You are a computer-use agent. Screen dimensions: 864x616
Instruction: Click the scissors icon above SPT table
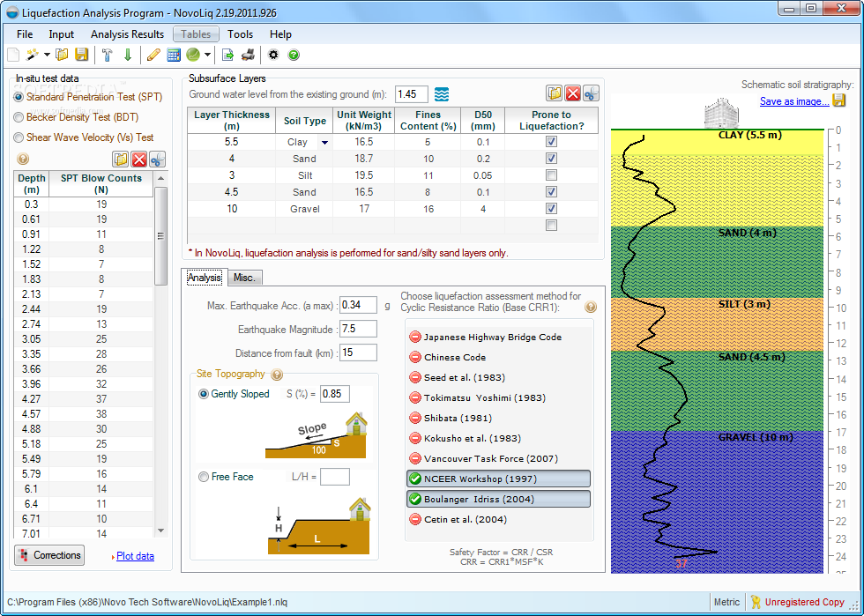pos(157,160)
